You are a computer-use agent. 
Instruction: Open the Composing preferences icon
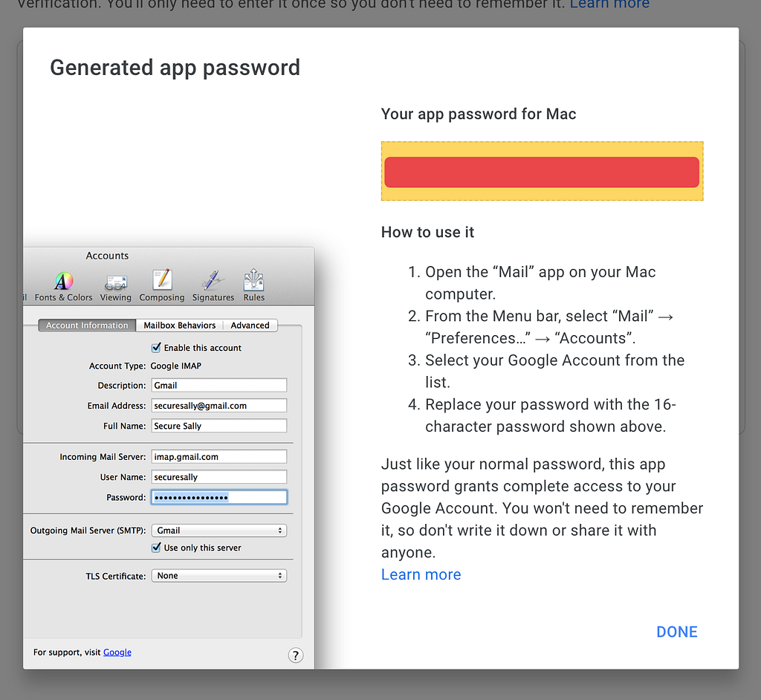[x=162, y=279]
